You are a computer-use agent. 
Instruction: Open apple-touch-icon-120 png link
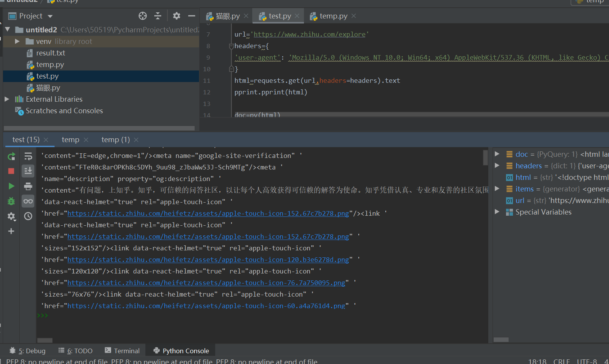[x=208, y=260]
